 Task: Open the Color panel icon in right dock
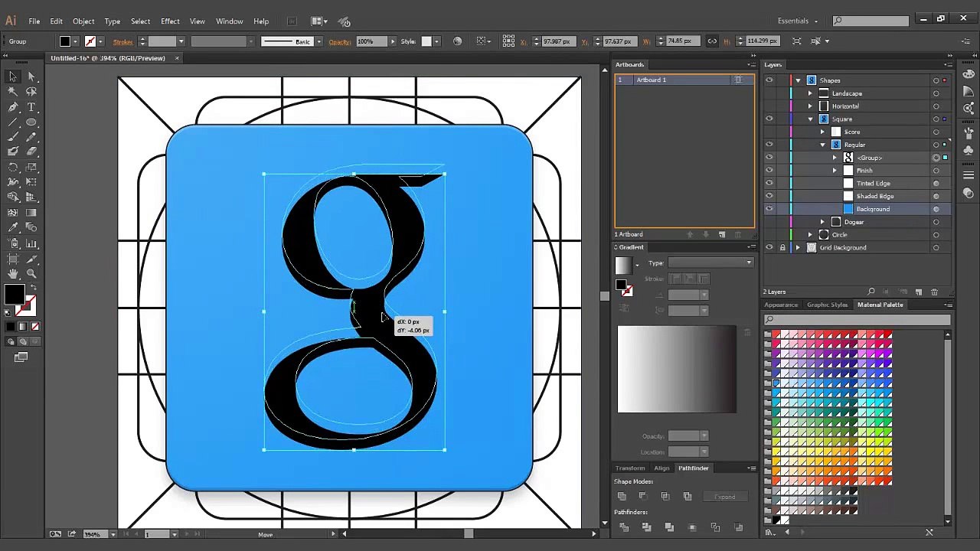[969, 74]
